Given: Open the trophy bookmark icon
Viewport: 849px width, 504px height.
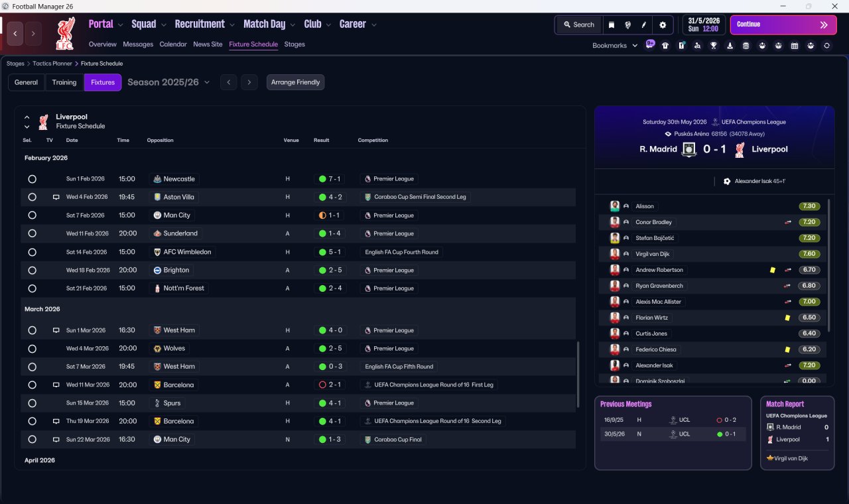Looking at the screenshot, I should tap(714, 46).
